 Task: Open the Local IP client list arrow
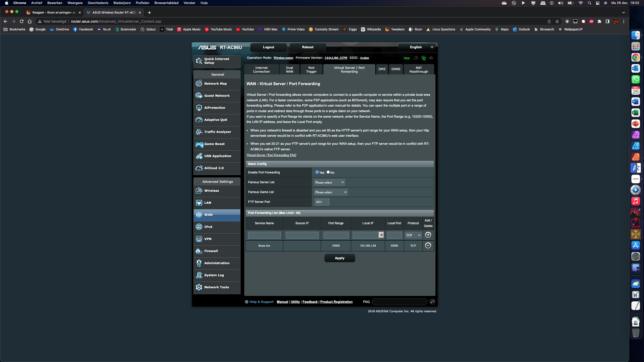tap(381, 235)
